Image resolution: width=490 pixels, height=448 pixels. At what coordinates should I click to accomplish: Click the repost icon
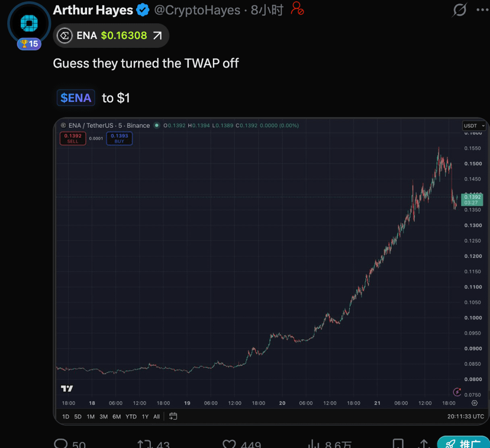[x=144, y=444]
